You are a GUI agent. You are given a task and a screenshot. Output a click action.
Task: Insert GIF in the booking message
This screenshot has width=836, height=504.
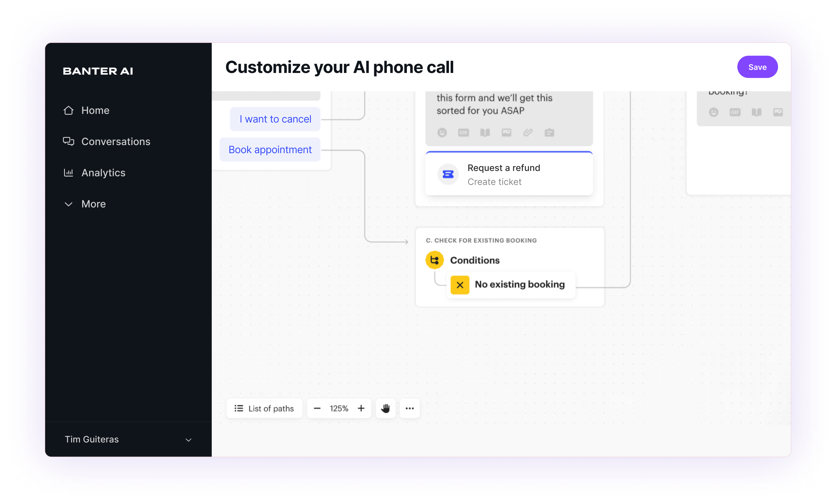point(735,112)
